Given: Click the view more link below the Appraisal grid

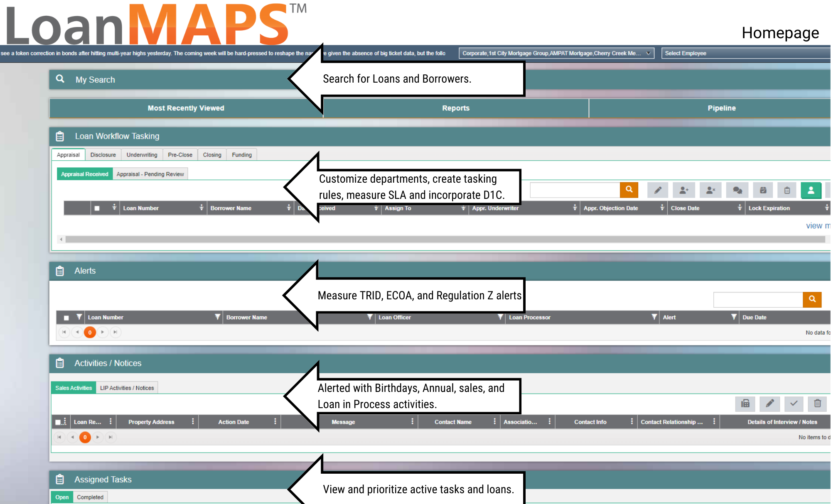Looking at the screenshot, I should point(817,225).
